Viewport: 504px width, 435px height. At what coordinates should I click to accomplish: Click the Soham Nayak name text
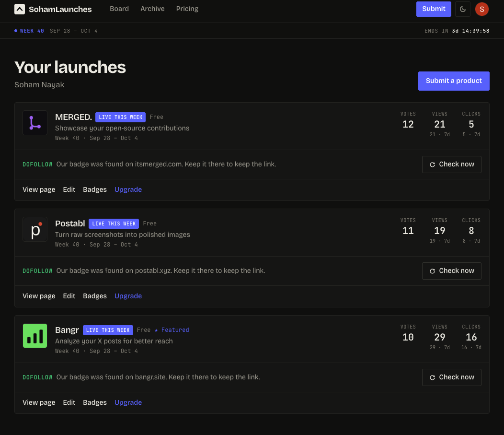pos(39,84)
